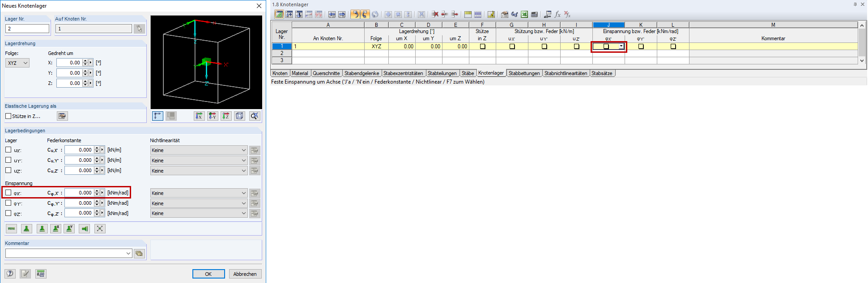This screenshot has width=868, height=283.
Task: Switch to the Stabendgelenke tab
Action: (x=362, y=73)
